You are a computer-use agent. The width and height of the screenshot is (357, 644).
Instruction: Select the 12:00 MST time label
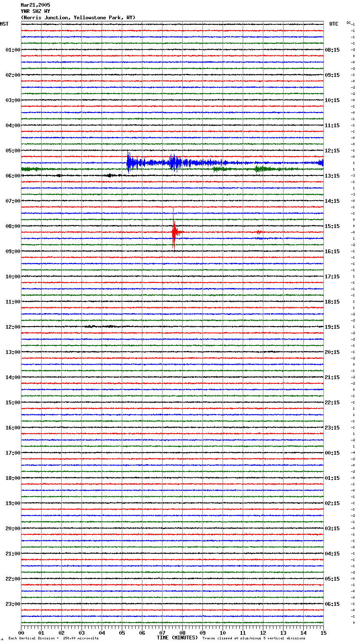coord(13,327)
